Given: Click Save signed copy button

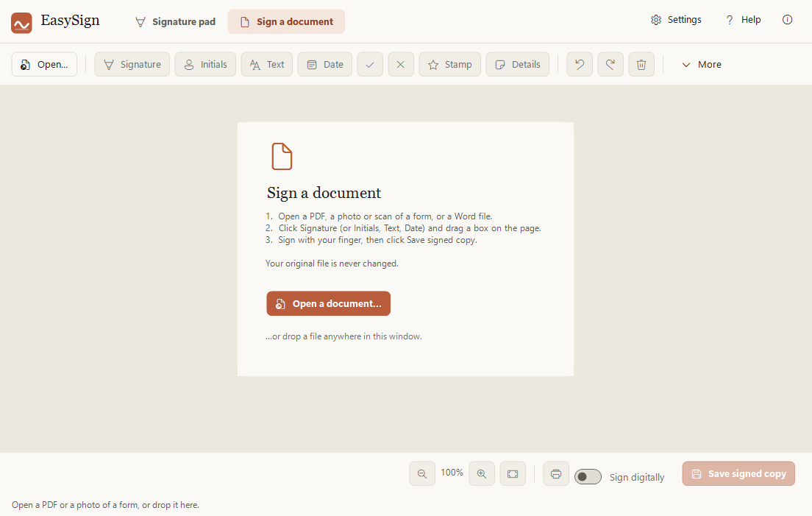Looking at the screenshot, I should pyautogui.click(x=738, y=473).
